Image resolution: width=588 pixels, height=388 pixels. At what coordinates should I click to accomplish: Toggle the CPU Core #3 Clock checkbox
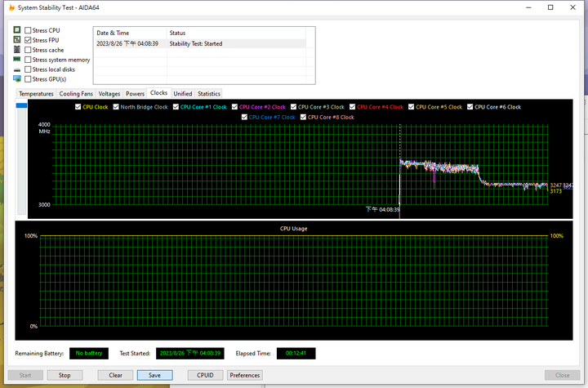point(293,107)
